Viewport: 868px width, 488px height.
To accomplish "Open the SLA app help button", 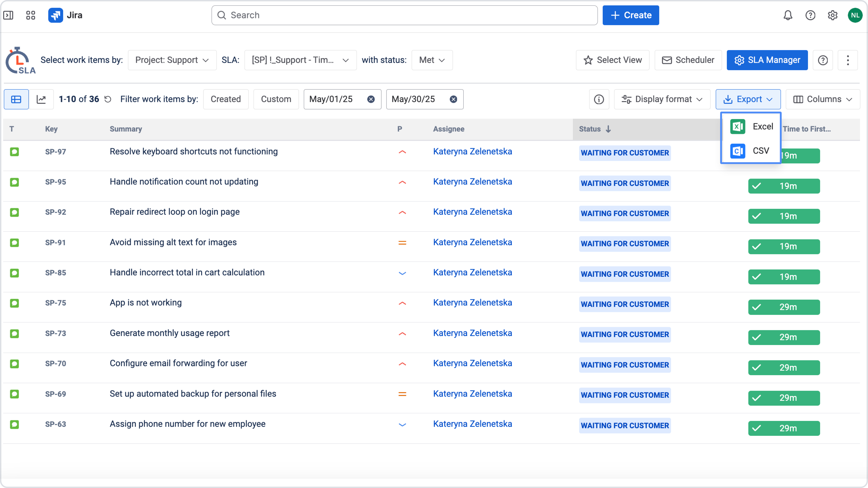I will pyautogui.click(x=823, y=60).
